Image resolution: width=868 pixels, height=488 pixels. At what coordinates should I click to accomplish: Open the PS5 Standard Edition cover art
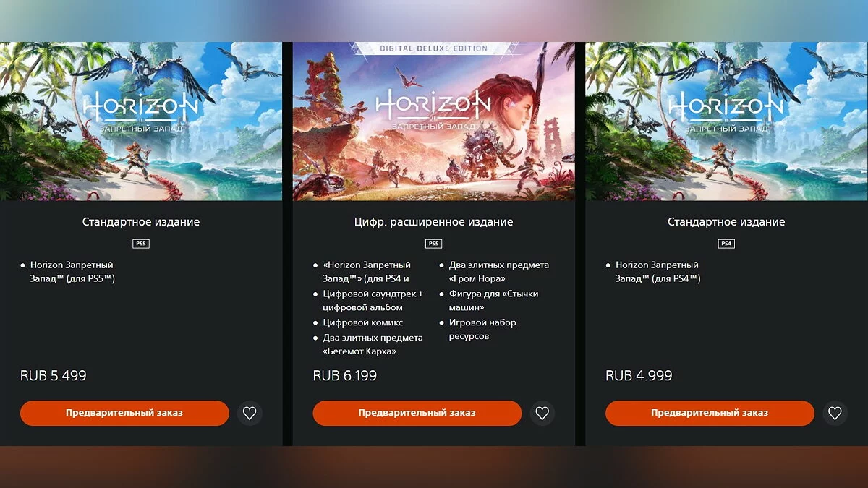141,121
